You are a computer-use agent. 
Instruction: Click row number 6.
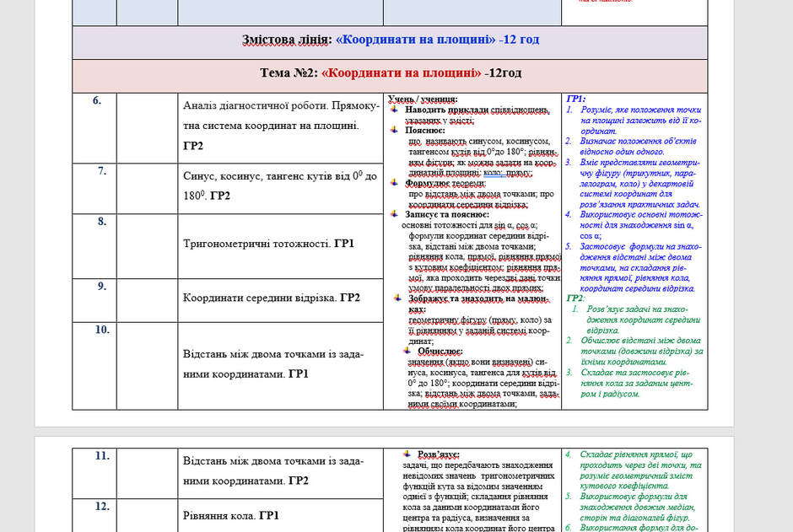[x=97, y=100]
